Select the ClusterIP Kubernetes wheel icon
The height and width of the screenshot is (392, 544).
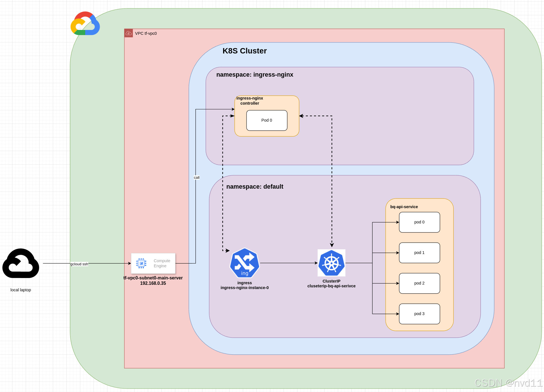coord(331,263)
